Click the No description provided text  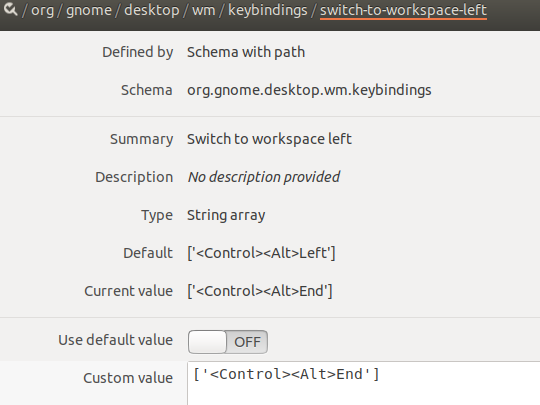pyautogui.click(x=264, y=177)
